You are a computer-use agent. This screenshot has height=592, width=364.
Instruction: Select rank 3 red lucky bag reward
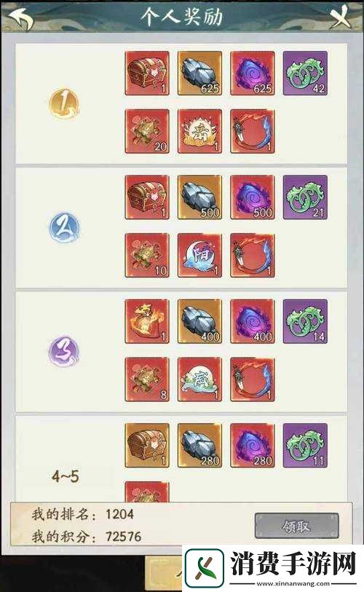(147, 321)
